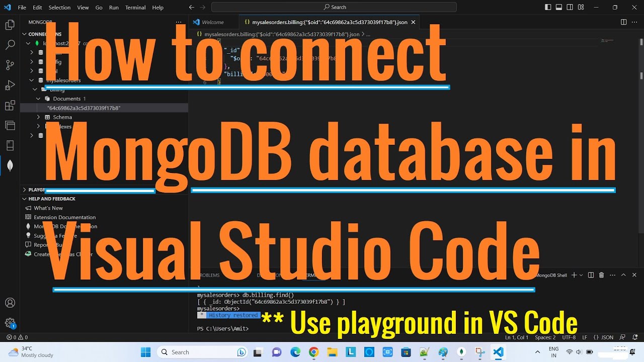This screenshot has width=644, height=362.
Task: Collapse the Documents node
Action: (38, 99)
